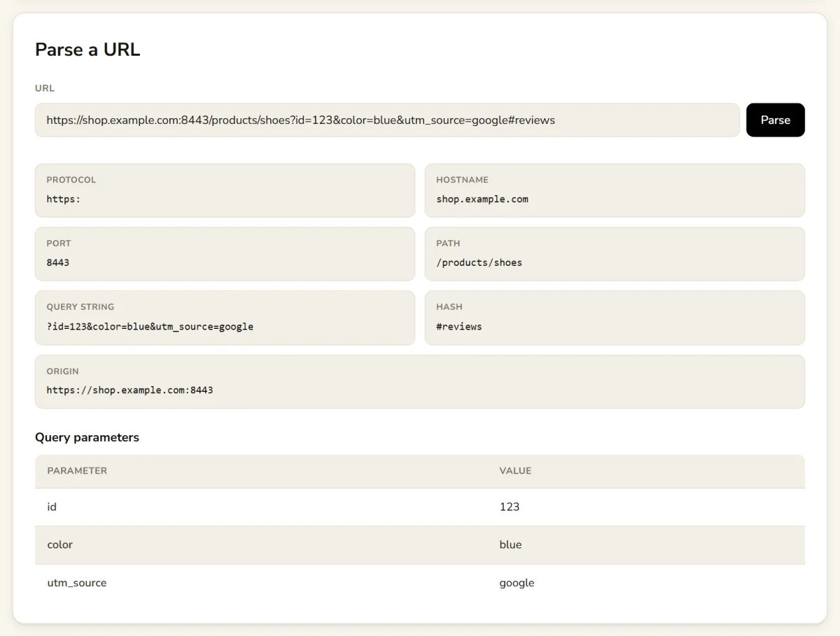Viewport: 840px width, 636px height.
Task: Click the QUERY STRING label
Action: [80, 306]
